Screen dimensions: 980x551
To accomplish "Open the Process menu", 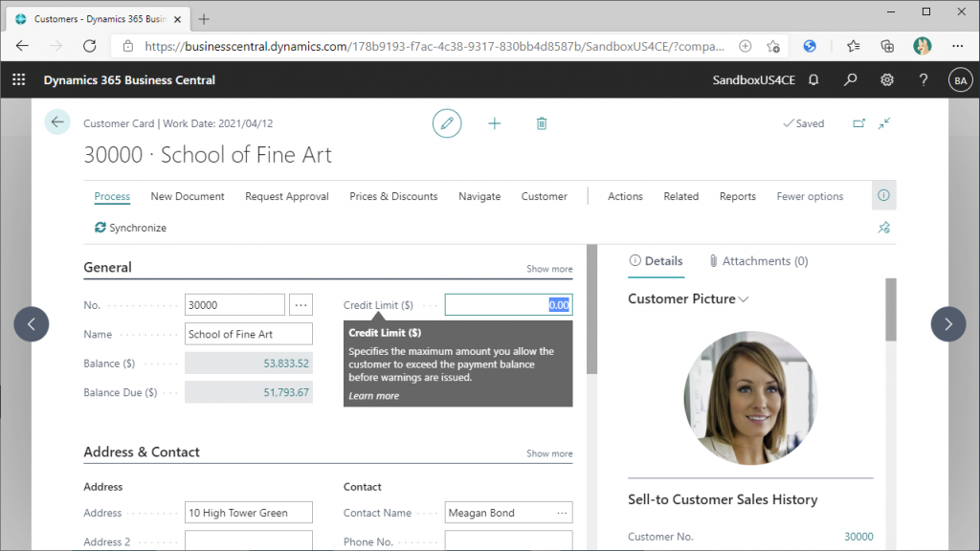I will [x=112, y=196].
